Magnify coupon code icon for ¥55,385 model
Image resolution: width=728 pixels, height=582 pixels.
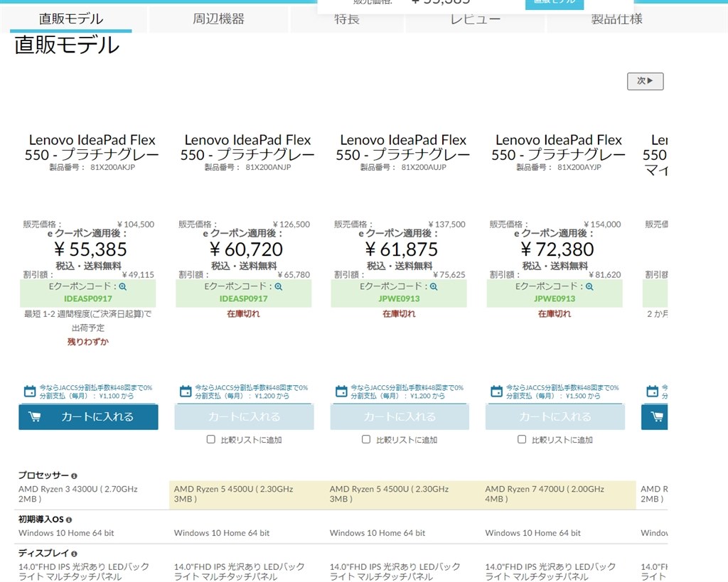(122, 287)
